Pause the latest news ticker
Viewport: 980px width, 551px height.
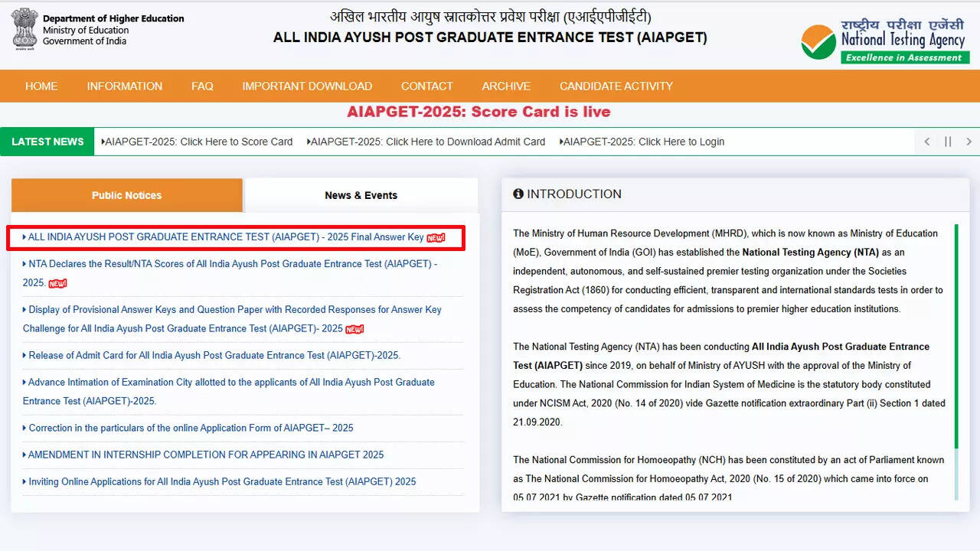click(x=948, y=142)
